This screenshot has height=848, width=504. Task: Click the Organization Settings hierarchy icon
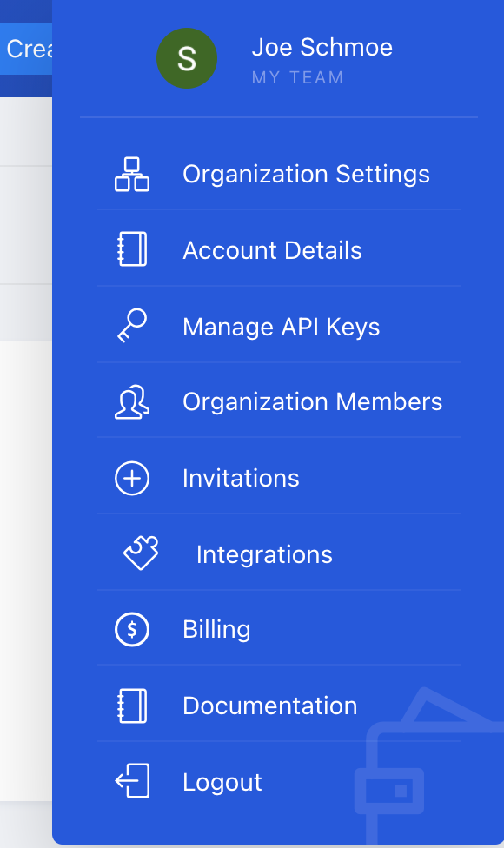coord(132,174)
